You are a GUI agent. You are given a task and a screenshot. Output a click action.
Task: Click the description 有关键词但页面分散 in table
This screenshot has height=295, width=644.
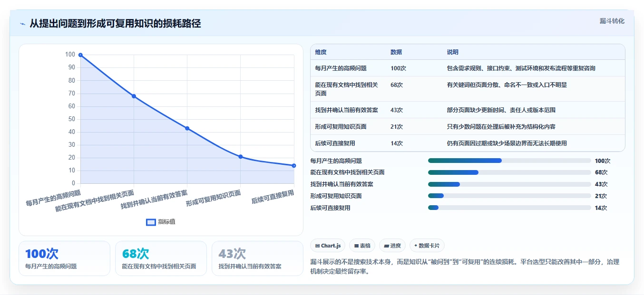(507, 85)
